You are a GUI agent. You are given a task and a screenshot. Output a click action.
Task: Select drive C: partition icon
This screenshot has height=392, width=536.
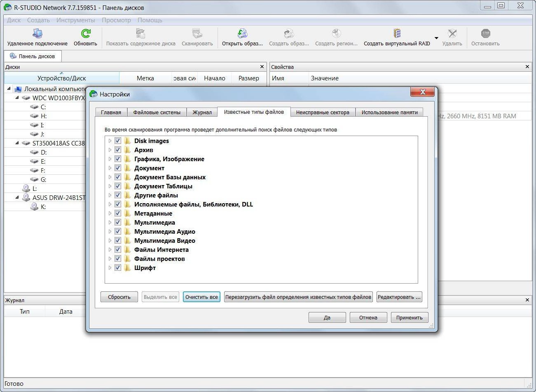(x=34, y=107)
